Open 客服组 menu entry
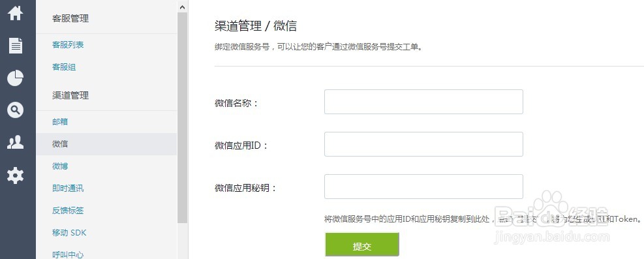 (x=64, y=67)
